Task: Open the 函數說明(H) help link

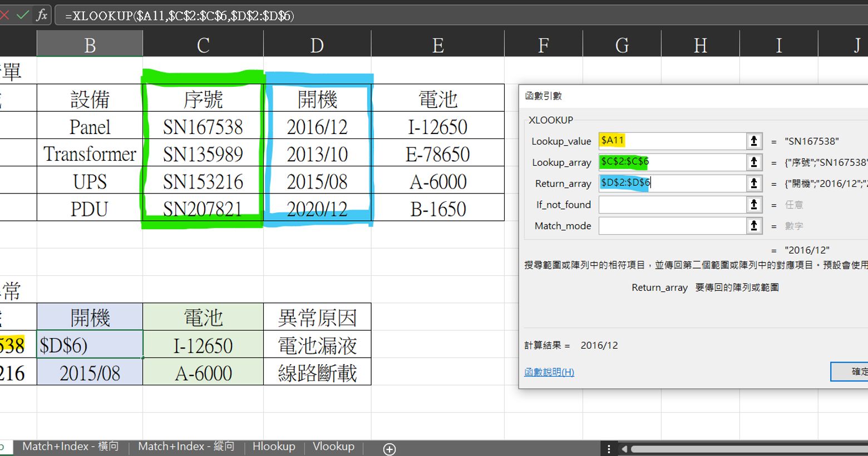Action: 549,372
